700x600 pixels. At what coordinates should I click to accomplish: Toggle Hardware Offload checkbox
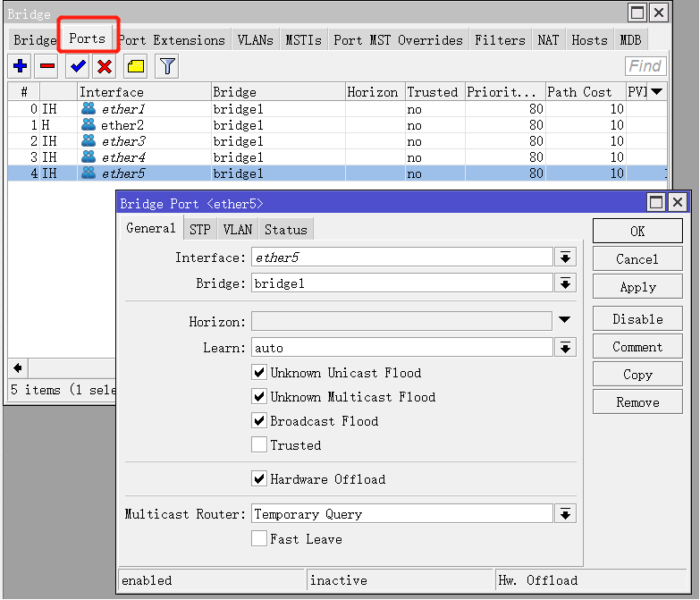click(259, 479)
